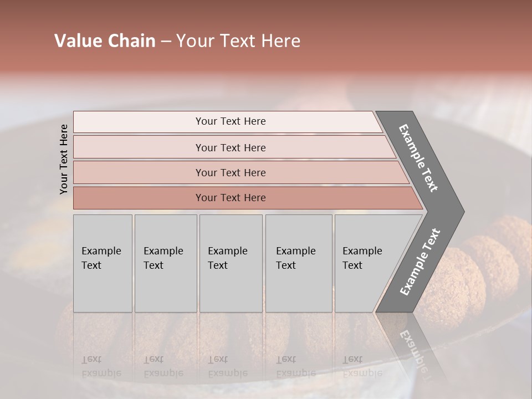Select the second "Your Text Here" bar from top
532x399 pixels.
[x=230, y=147]
